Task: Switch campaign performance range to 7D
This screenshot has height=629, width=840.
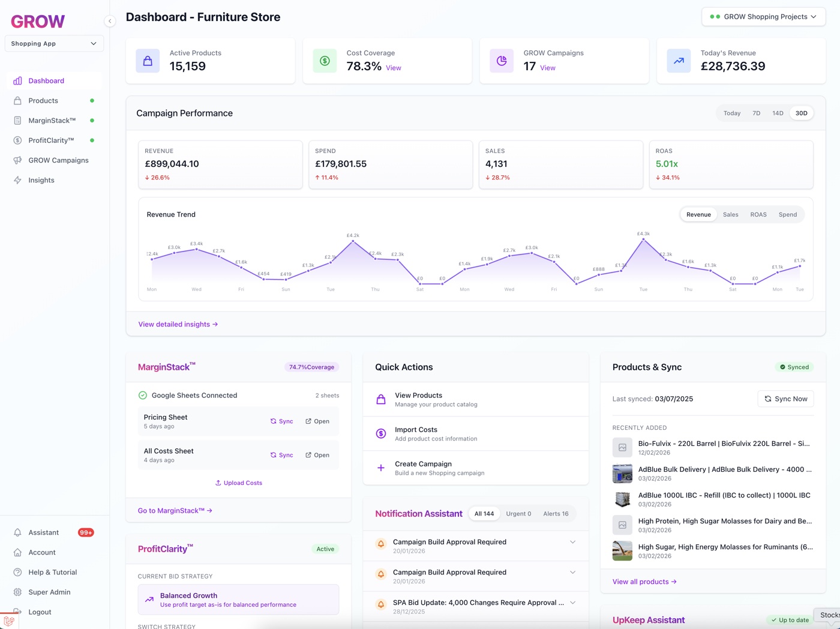Action: [x=756, y=113]
